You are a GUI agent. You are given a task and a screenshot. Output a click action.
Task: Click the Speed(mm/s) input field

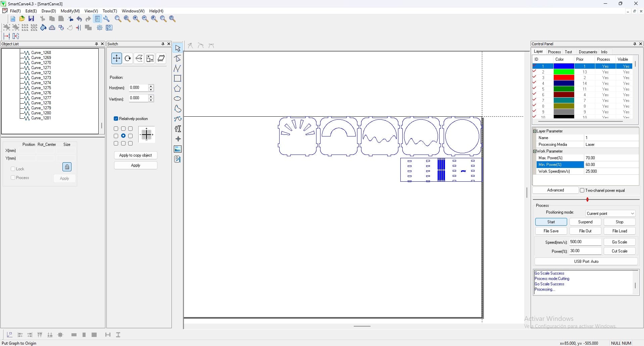(x=585, y=242)
